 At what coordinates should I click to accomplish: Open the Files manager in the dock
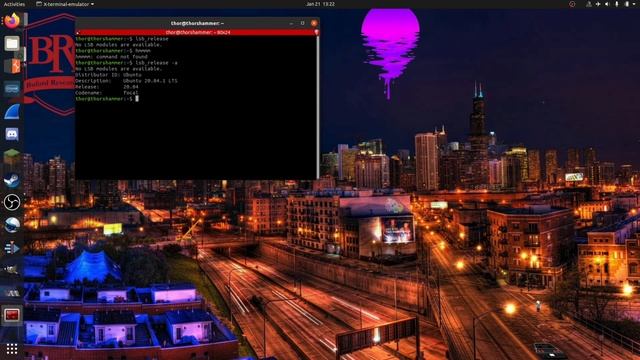[12, 43]
